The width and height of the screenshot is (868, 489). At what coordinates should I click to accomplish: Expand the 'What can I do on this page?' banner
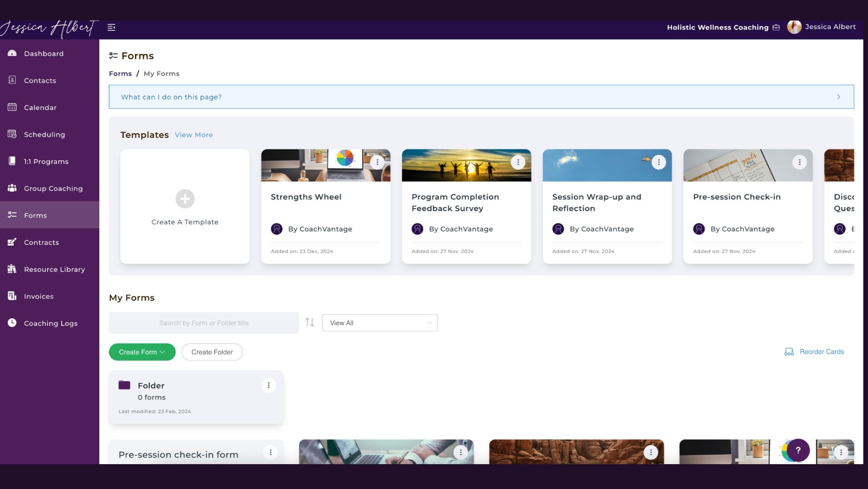point(481,97)
